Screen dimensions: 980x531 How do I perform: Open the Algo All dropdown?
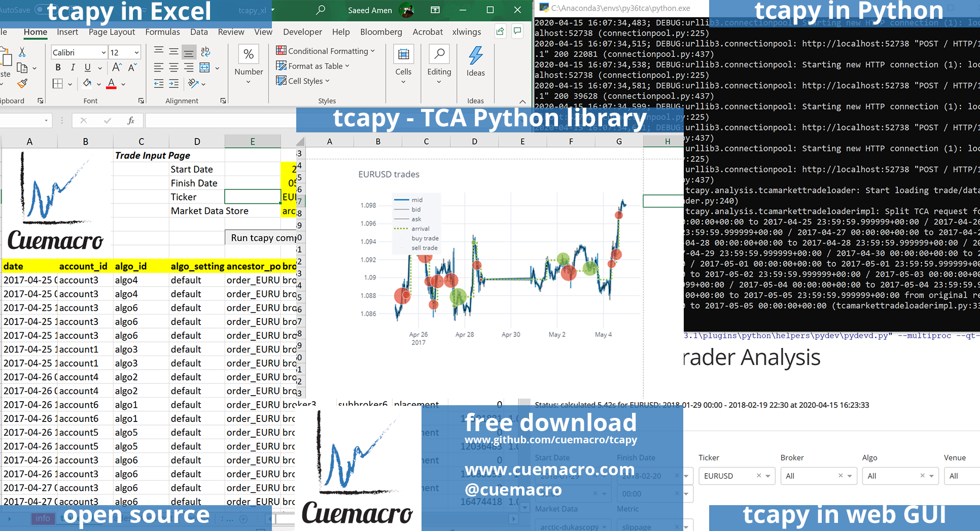[931, 476]
